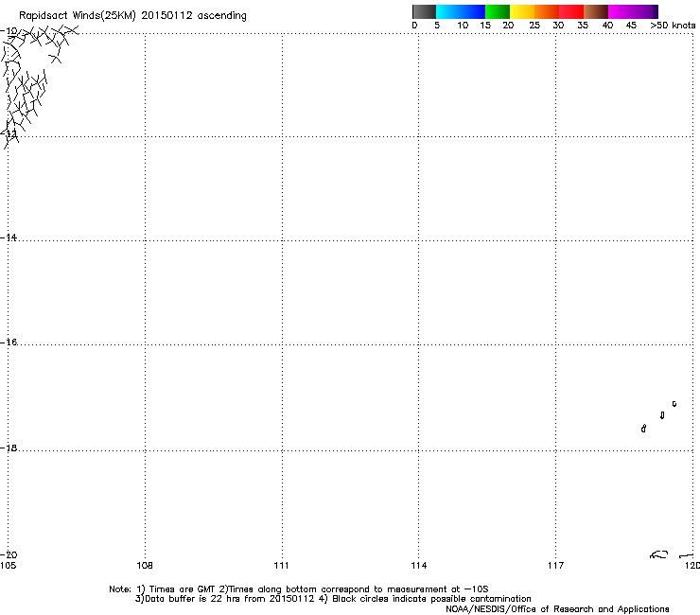Click the red 30-35 knots color segment

pos(571,11)
